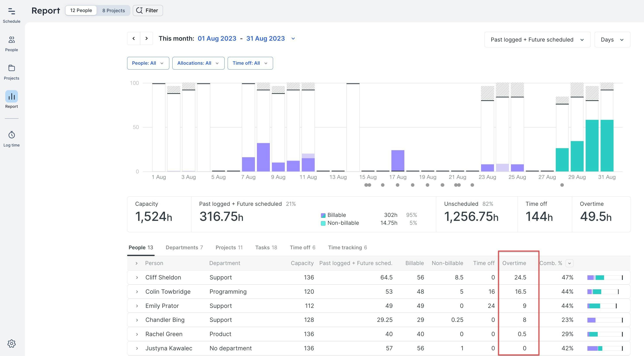Screen dimensions: 644x356
Task: Open the Log time clock icon
Action: click(x=12, y=135)
